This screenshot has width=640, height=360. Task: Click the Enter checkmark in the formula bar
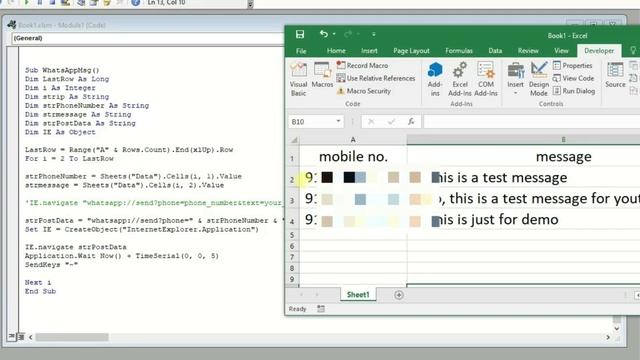391,122
